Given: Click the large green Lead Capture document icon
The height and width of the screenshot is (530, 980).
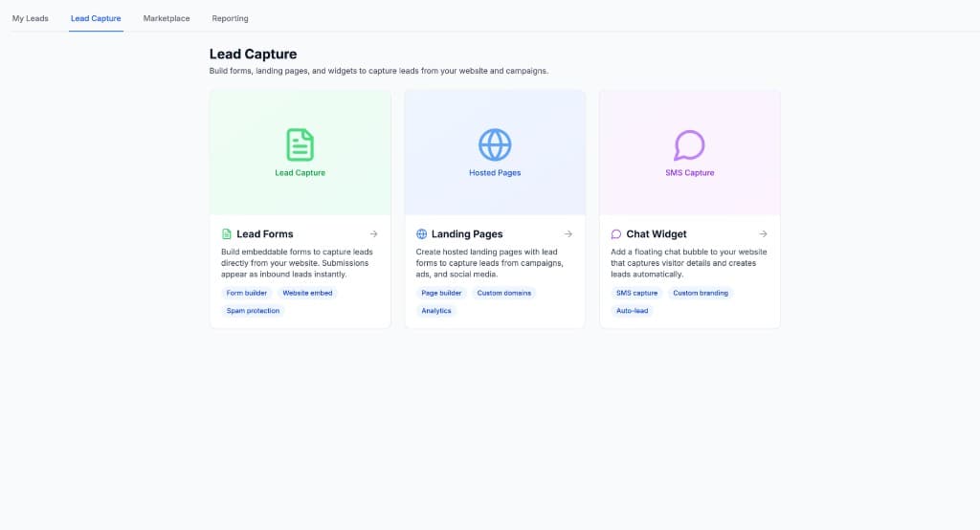Looking at the screenshot, I should 301,144.
